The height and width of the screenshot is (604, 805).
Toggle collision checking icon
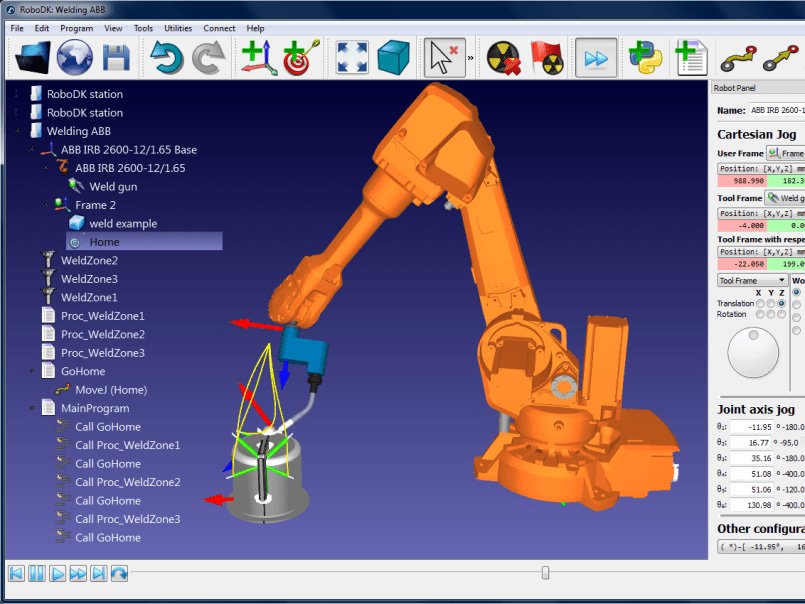[504, 58]
